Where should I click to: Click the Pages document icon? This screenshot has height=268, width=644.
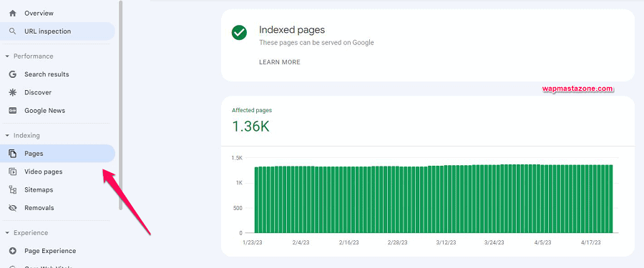13,154
